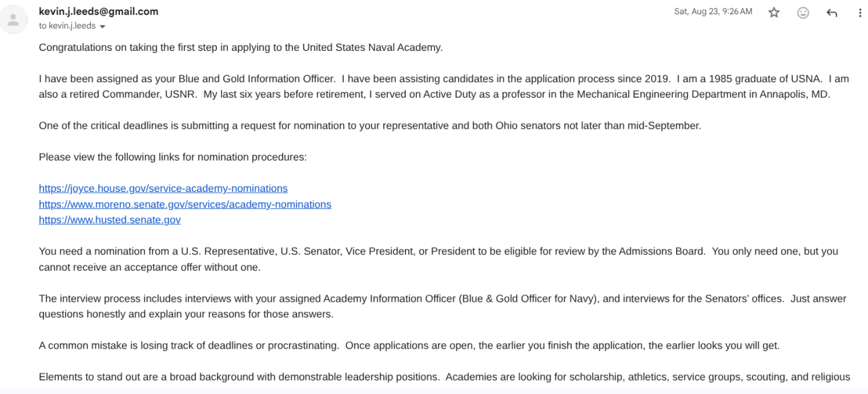This screenshot has width=868, height=394.
Task: Click the sender address kevin.j.leeds@gmail.com
Action: pyautogui.click(x=98, y=12)
